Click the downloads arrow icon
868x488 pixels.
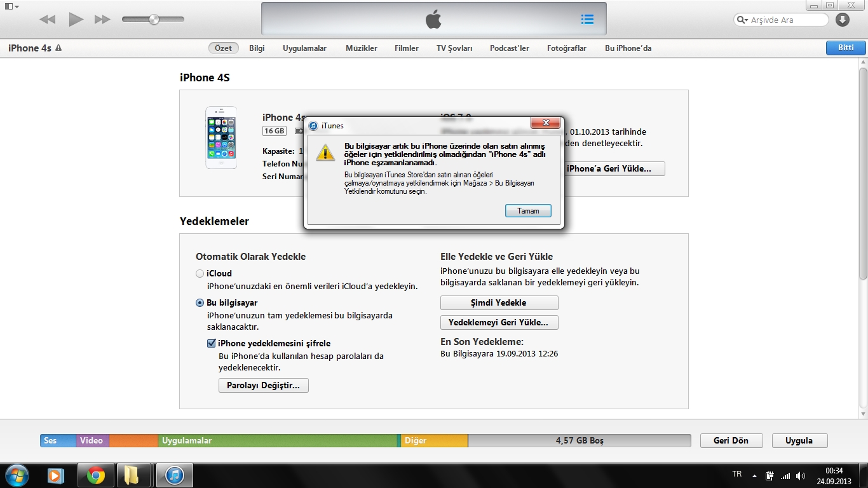coord(843,20)
